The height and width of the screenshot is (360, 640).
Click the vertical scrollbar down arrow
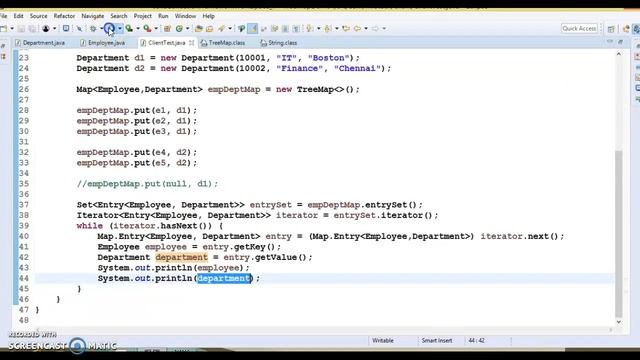point(619,322)
